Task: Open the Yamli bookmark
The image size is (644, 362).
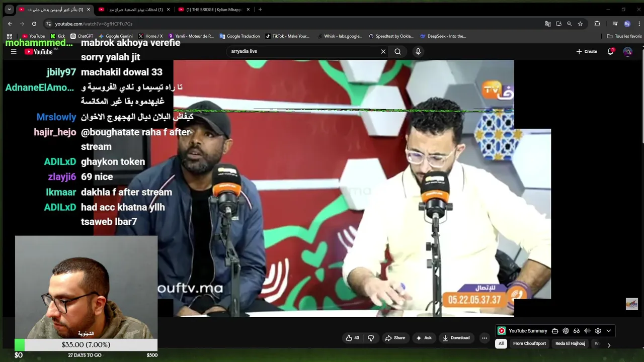Action: coord(191,36)
